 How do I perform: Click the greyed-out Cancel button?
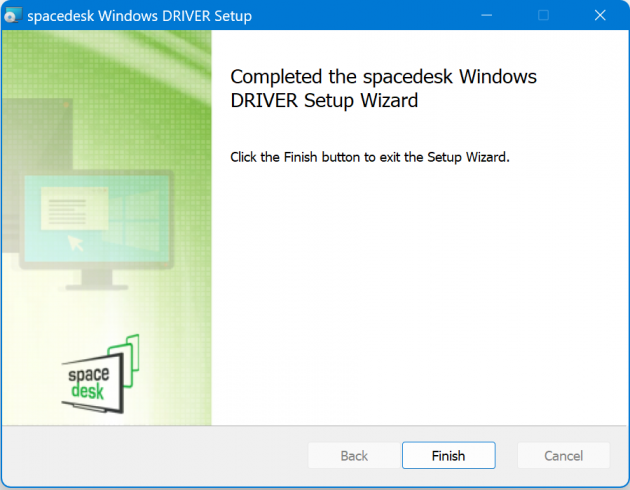coord(563,456)
